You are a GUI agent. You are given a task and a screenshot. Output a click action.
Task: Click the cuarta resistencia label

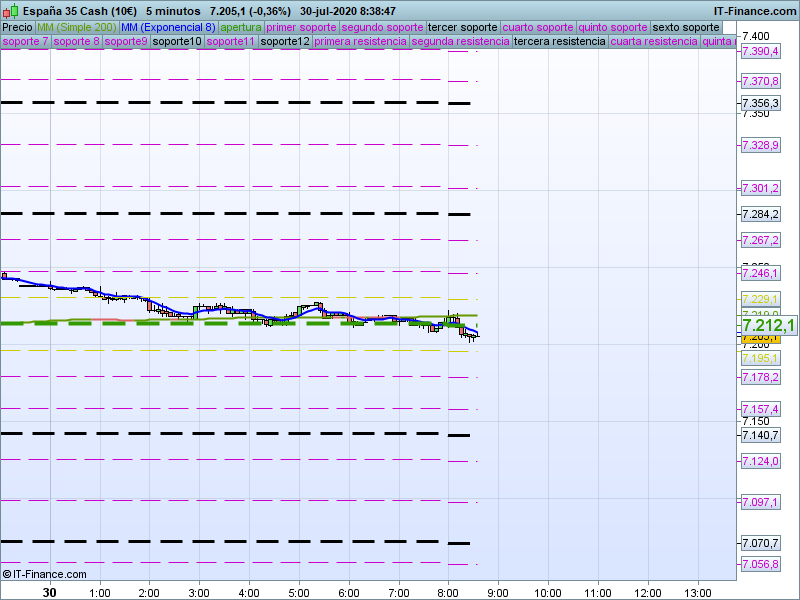[654, 42]
